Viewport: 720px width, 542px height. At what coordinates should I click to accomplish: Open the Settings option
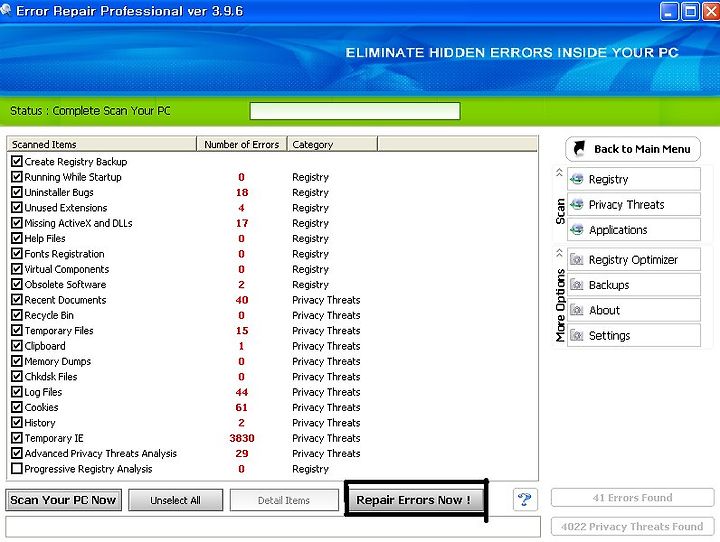634,335
